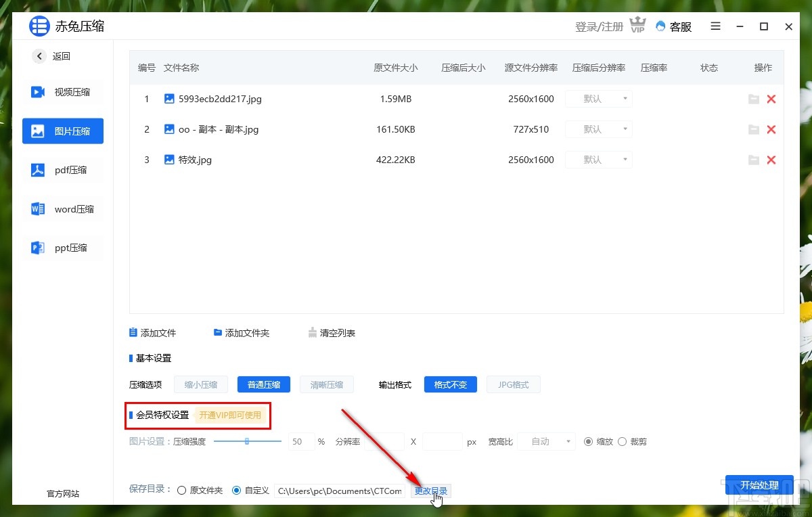This screenshot has height=517, width=812.
Task: Click the 赤兔压缩 app logo icon
Action: (x=39, y=26)
